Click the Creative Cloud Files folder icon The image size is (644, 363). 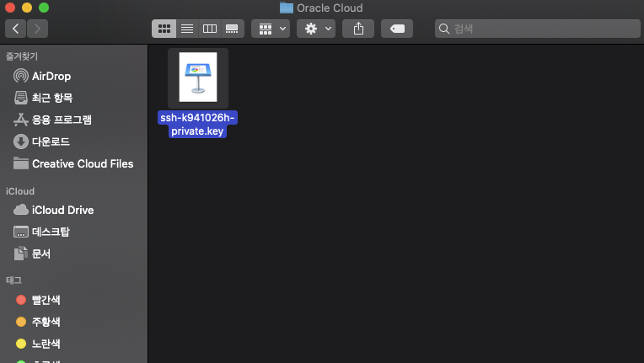[x=21, y=163]
